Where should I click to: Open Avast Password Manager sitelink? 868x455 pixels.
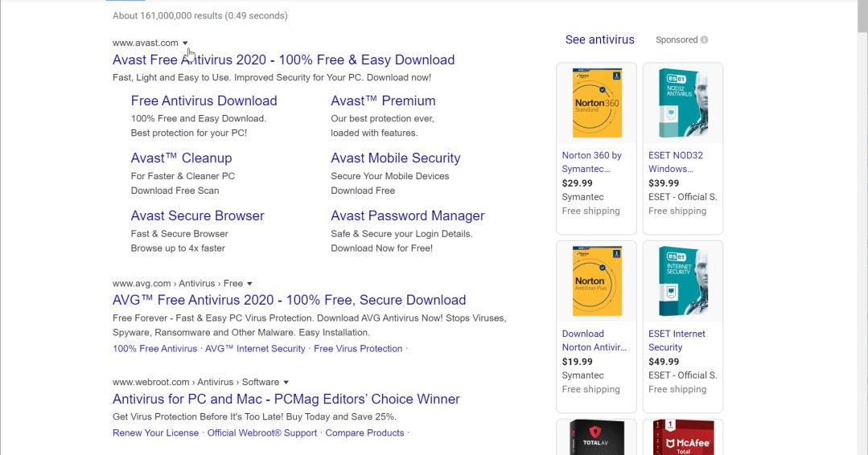click(407, 215)
